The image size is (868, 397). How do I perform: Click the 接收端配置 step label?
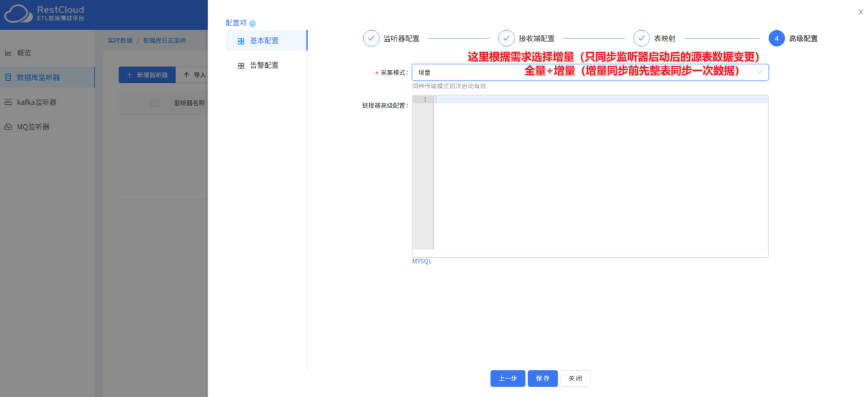[x=536, y=38]
